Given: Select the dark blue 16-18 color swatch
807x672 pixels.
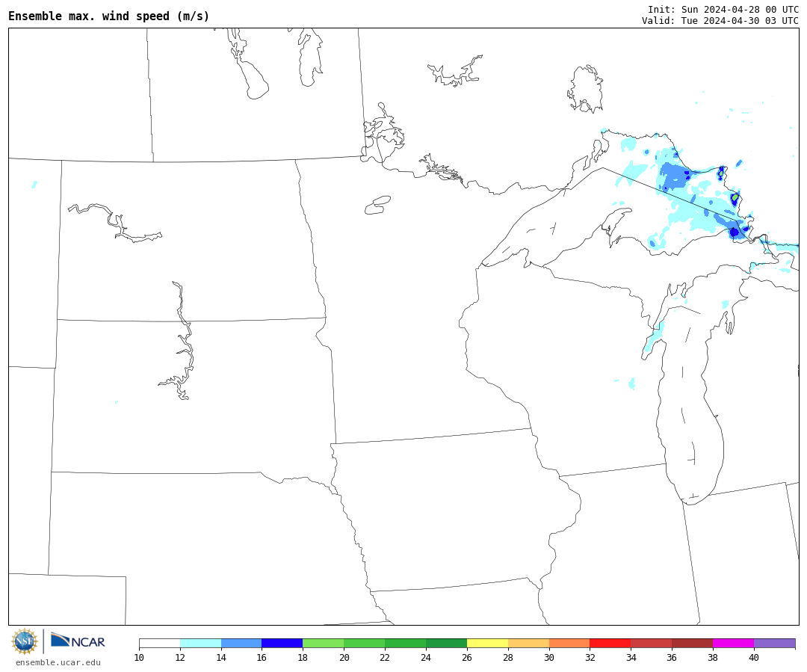Looking at the screenshot, I should click(x=282, y=643).
